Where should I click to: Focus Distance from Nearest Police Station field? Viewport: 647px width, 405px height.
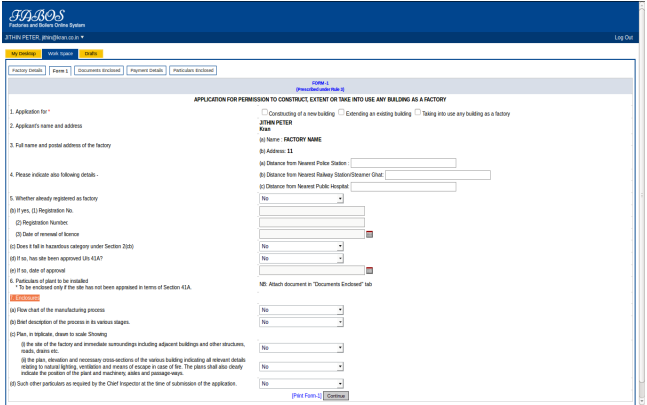[404, 163]
